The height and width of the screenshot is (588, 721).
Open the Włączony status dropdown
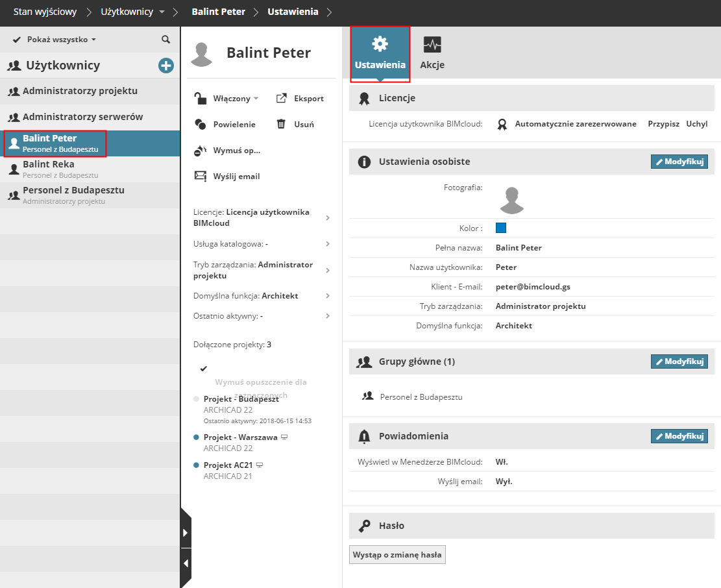tap(236, 99)
